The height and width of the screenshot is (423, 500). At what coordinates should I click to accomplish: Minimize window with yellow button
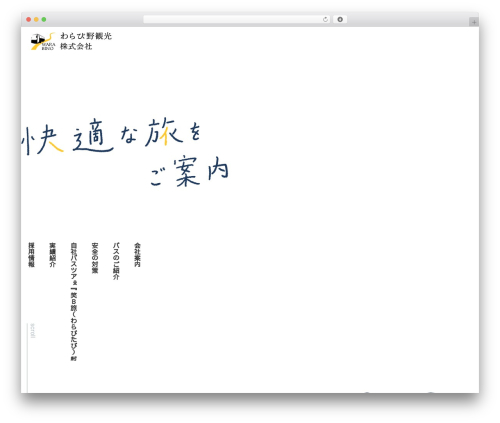36,20
